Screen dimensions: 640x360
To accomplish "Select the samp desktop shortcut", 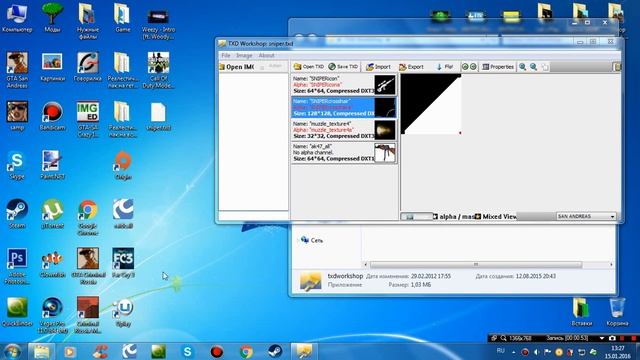I will (17, 116).
